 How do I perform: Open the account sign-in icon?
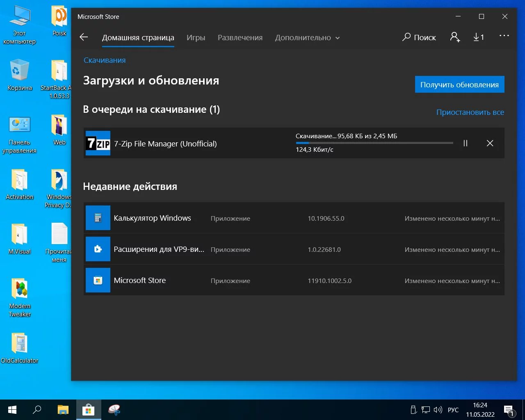point(455,37)
